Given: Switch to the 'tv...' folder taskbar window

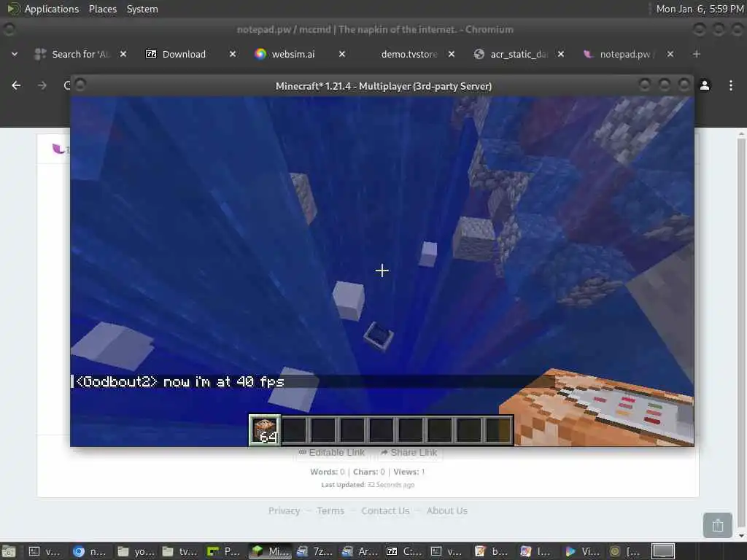Looking at the screenshot, I should 179,551.
